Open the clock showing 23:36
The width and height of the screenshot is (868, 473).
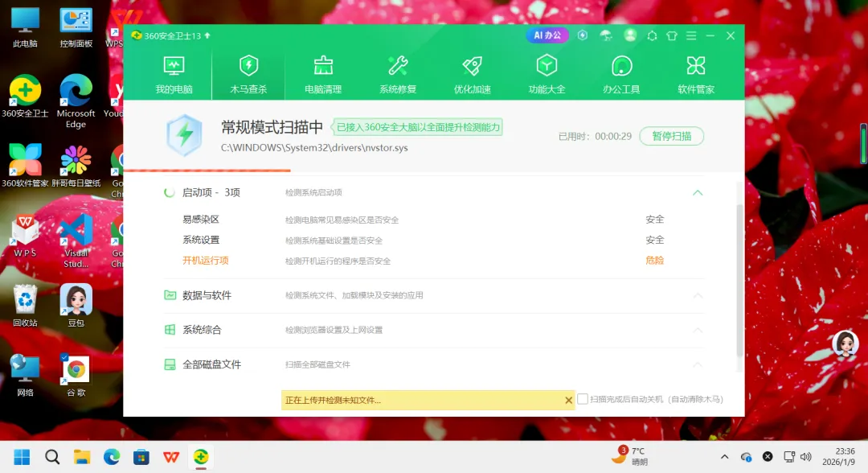coord(838,456)
